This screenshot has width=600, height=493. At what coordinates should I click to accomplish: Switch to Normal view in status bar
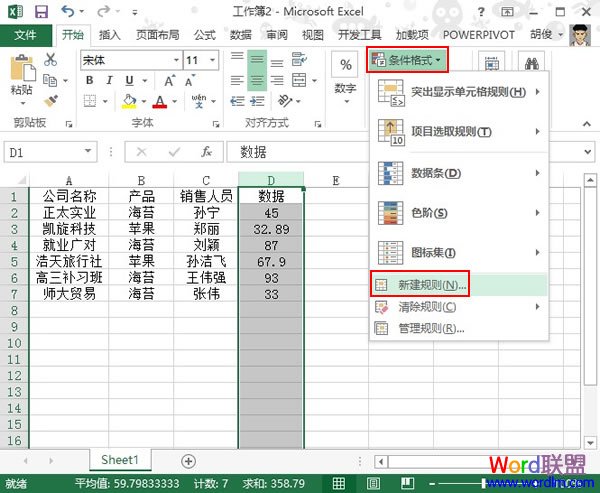point(338,483)
